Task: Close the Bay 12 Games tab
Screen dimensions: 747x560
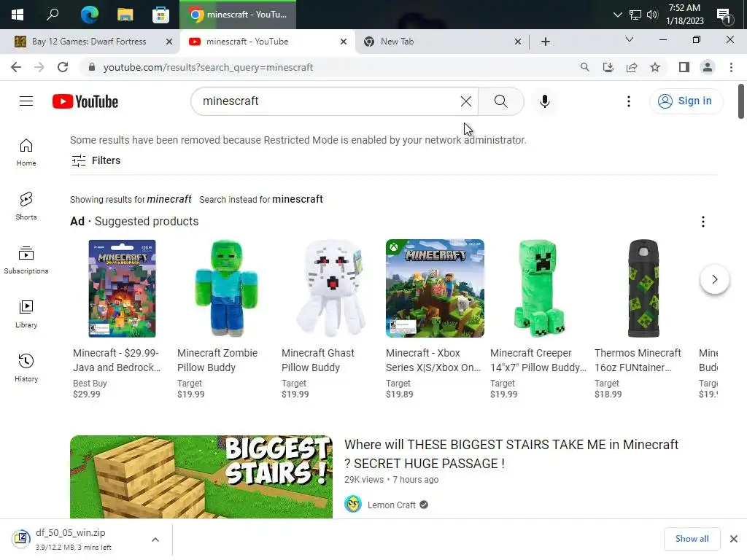Action: coord(169,42)
